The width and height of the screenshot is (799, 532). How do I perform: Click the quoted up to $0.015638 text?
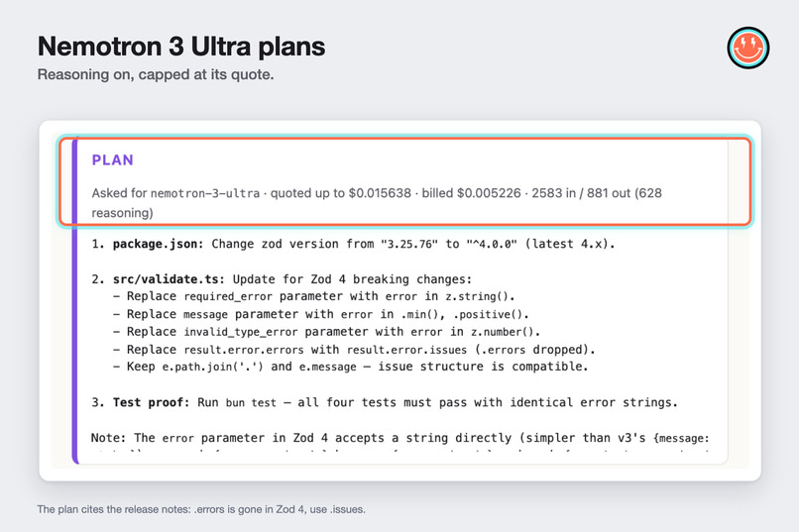pyautogui.click(x=340, y=193)
